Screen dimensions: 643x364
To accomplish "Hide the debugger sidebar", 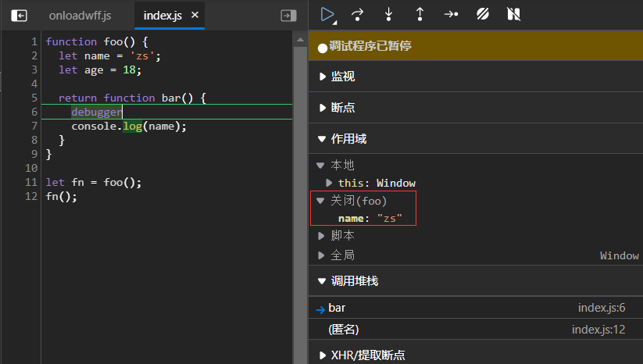I will 288,16.
